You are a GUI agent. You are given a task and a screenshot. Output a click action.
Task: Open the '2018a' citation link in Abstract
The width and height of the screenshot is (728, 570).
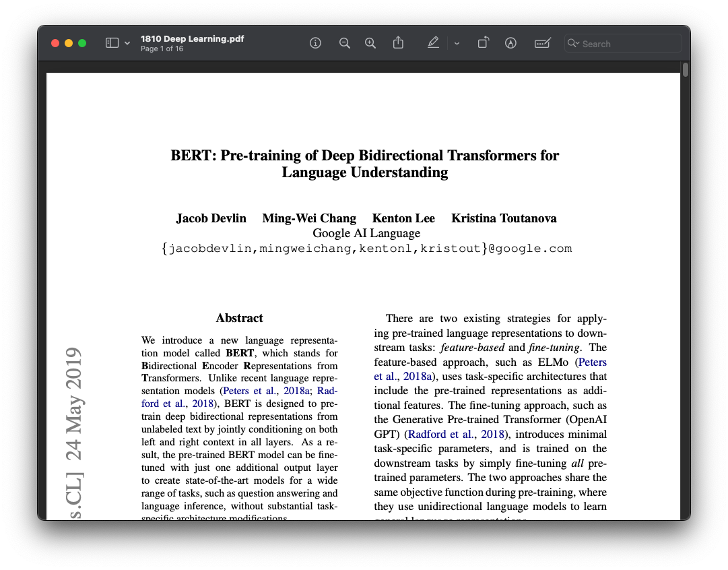296,391
